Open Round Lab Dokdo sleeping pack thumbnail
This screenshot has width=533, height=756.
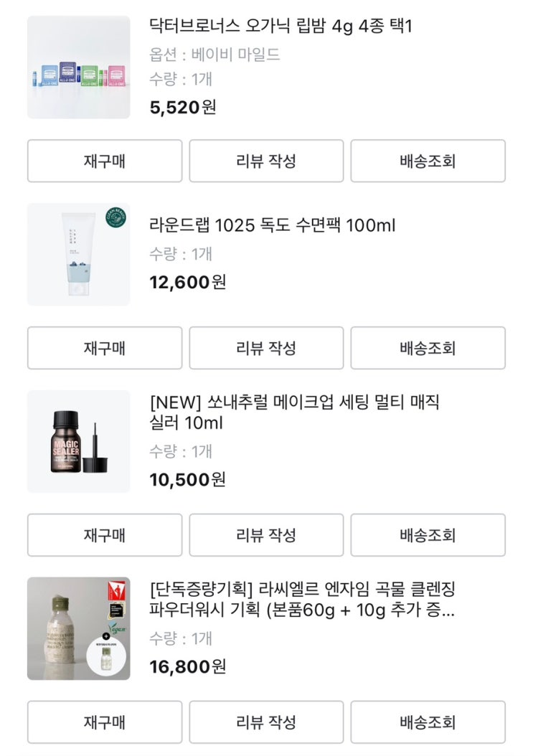click(79, 255)
